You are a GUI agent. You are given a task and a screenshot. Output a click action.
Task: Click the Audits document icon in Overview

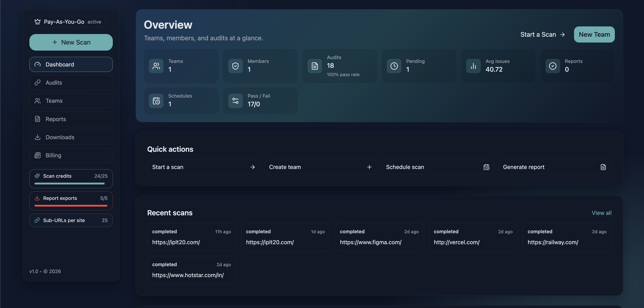[x=315, y=66]
